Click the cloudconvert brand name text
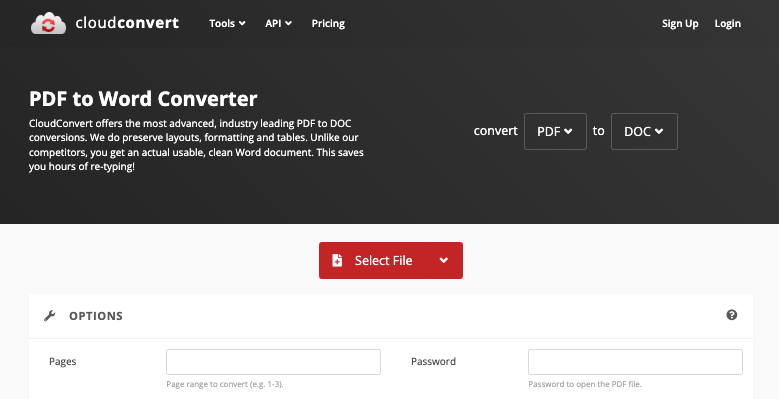Screen dimensions: 779x399 (x=127, y=23)
